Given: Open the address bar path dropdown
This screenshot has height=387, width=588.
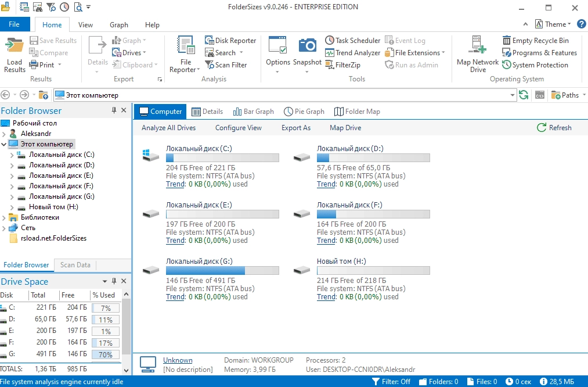Looking at the screenshot, I should (x=512, y=95).
